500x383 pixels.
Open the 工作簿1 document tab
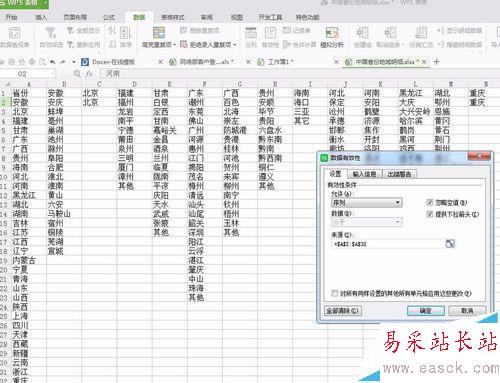(x=281, y=62)
